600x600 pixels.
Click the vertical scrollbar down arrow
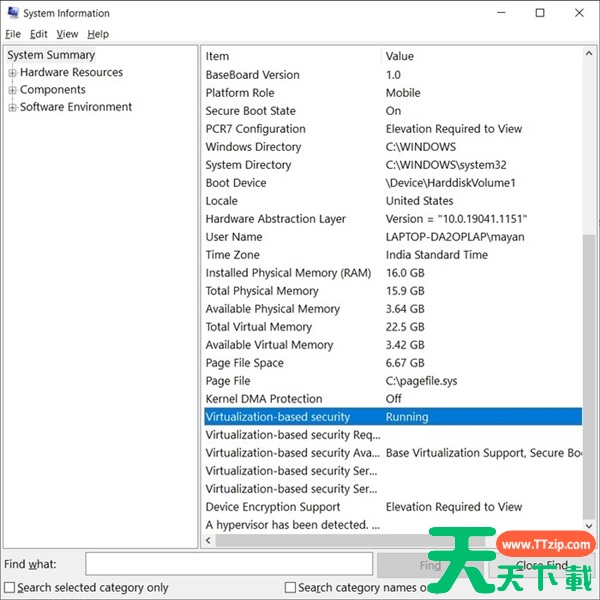click(x=589, y=526)
